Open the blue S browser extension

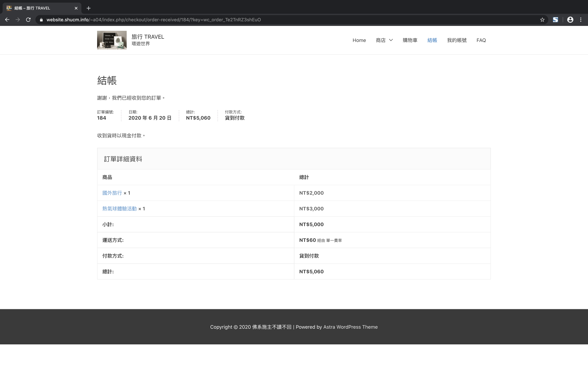tap(556, 20)
